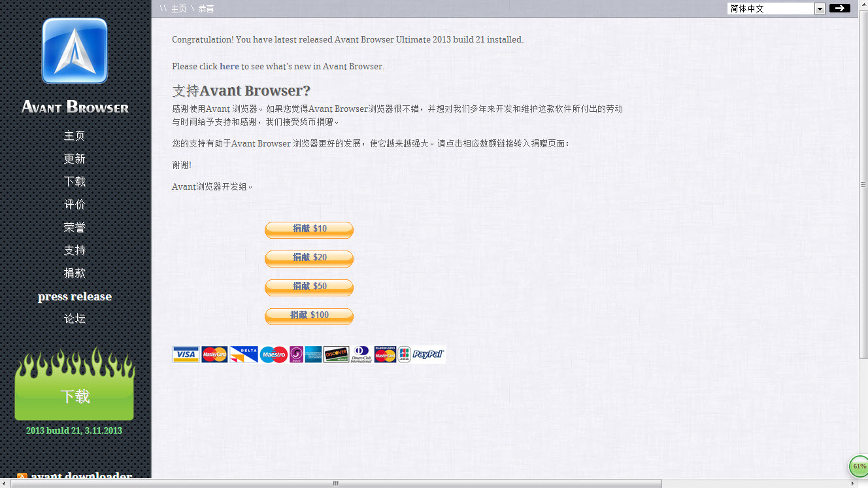This screenshot has height=488, width=868.
Task: Click the 捐献 $20 donation button
Action: point(309,258)
